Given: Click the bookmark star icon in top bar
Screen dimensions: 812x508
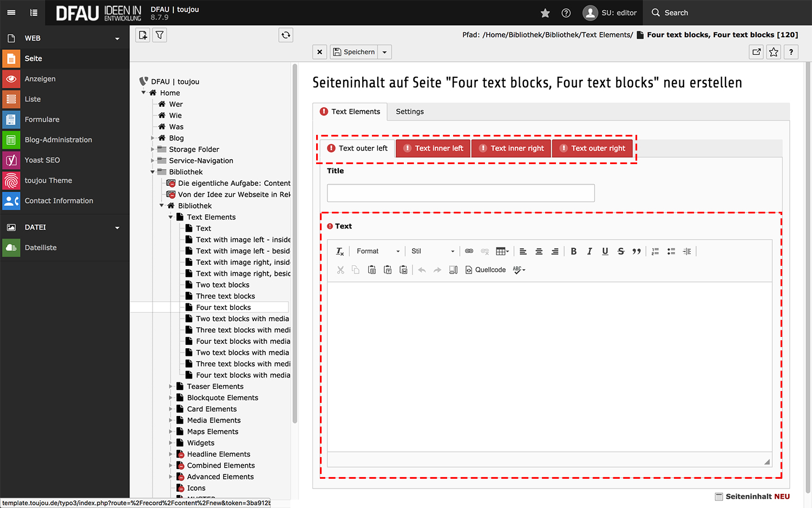Looking at the screenshot, I should [545, 13].
